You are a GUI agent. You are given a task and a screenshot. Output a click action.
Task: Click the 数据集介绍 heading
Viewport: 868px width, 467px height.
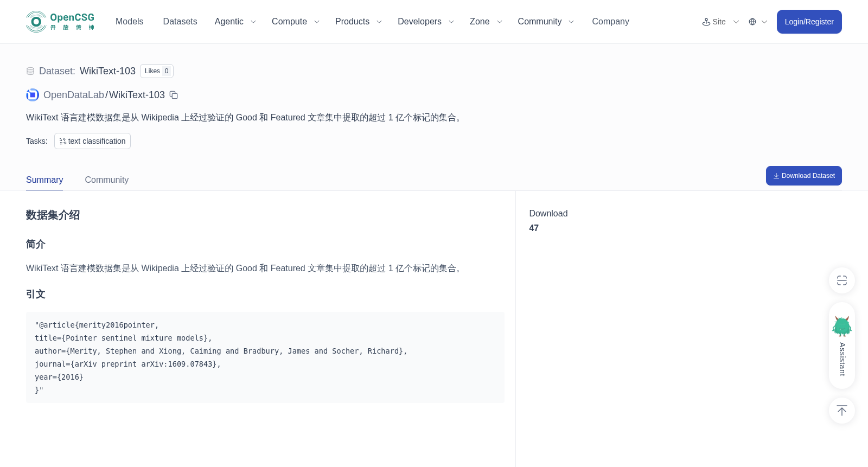click(x=53, y=215)
